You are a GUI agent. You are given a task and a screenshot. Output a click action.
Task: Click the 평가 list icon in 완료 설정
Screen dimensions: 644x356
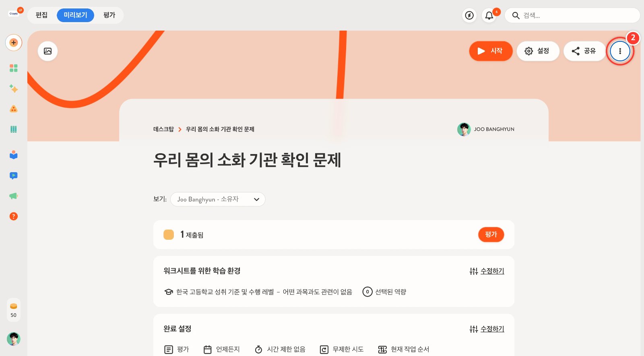point(169,350)
